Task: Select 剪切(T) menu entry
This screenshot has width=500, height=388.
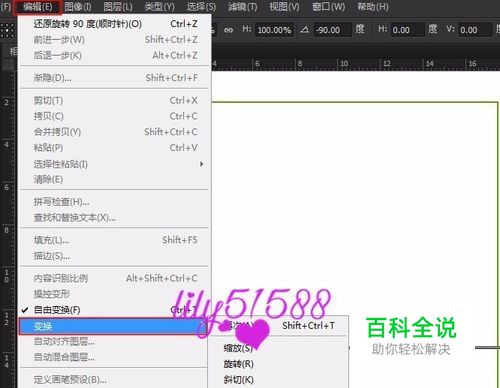Action: [115, 100]
